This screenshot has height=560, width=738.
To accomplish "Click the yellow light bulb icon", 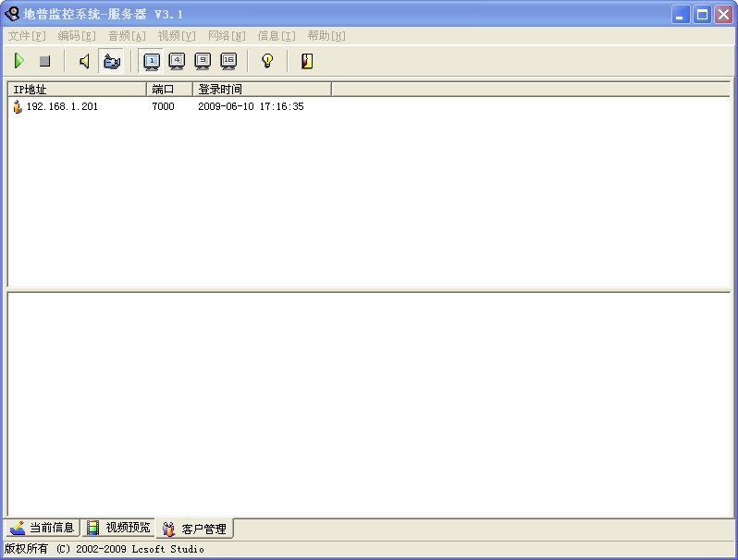I will coord(267,61).
